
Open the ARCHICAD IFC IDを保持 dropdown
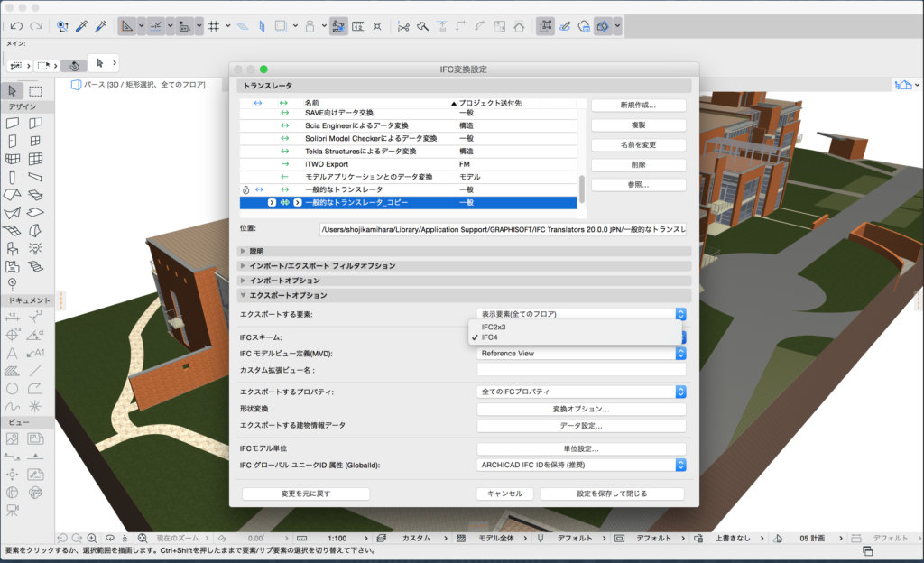(581, 465)
